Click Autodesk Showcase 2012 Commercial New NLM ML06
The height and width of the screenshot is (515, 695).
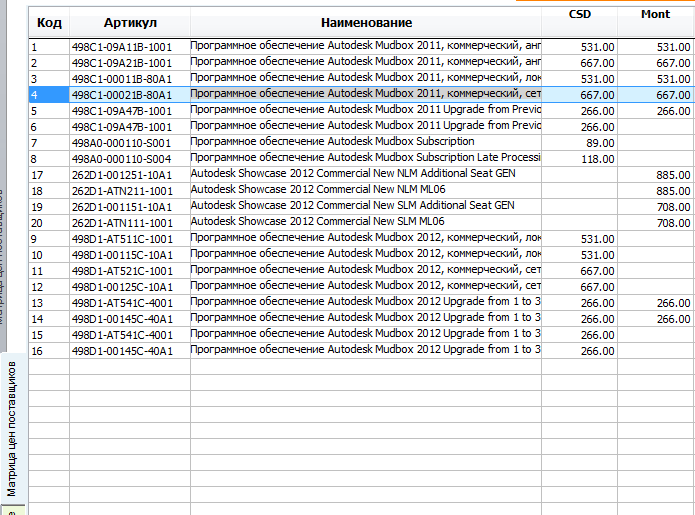click(x=318, y=190)
